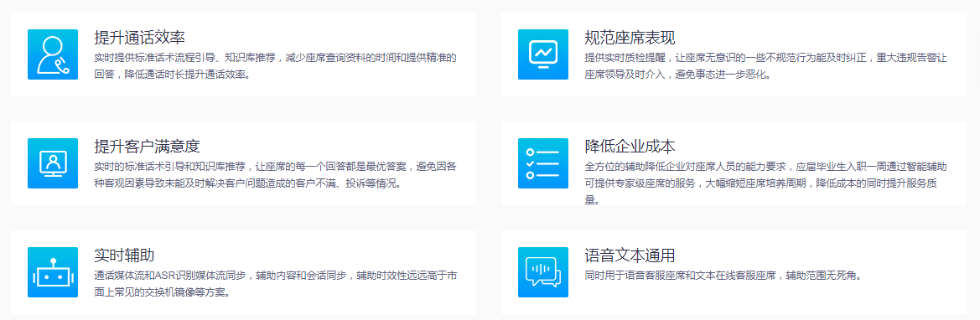
Task: Select the 语音文本通用 heading
Action: [x=630, y=255]
